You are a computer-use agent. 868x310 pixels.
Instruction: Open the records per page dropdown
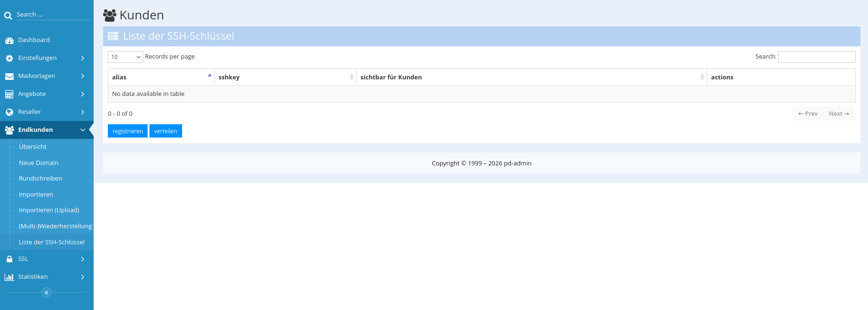tap(125, 57)
